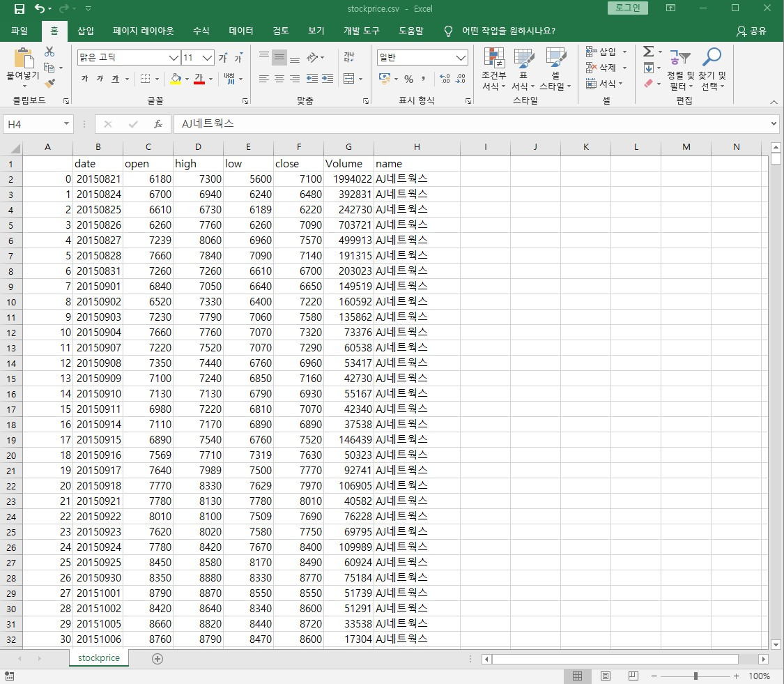Set vertical bottom alignment
784x684 pixels.
click(295, 58)
